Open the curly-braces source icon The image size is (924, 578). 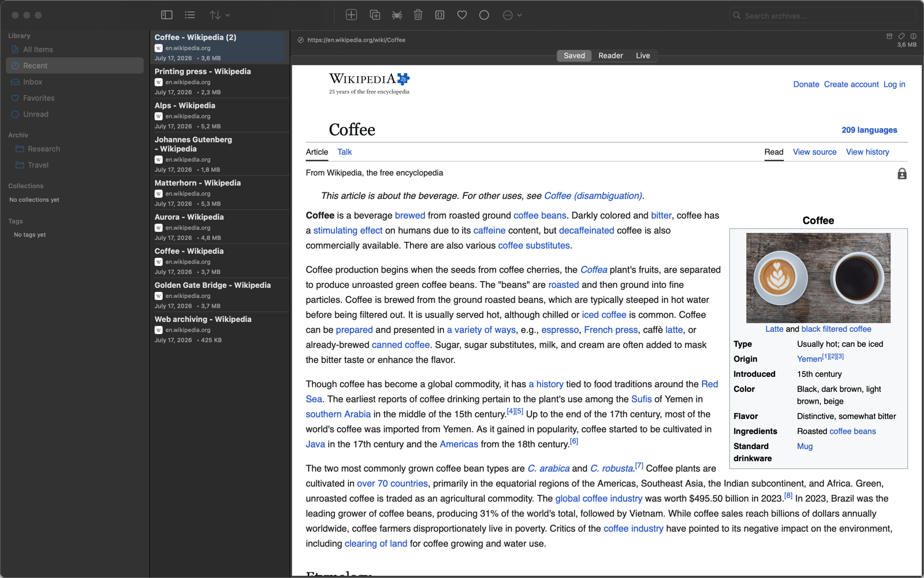pos(440,15)
